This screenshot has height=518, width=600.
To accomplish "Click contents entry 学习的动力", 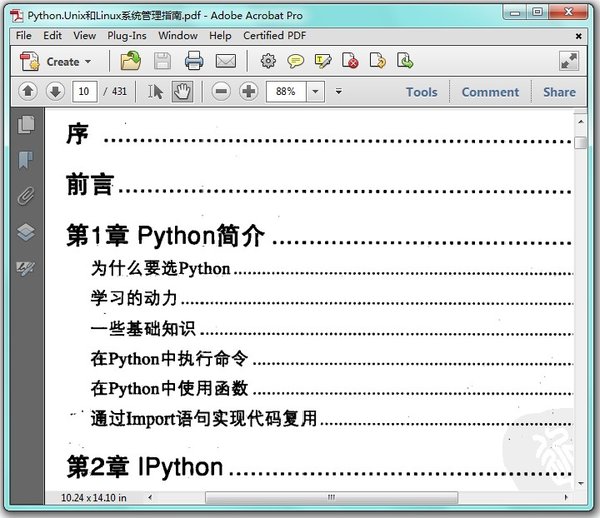I will [x=134, y=298].
